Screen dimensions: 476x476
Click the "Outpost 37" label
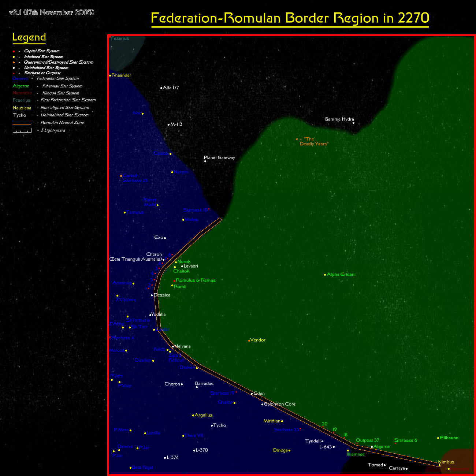368,440
